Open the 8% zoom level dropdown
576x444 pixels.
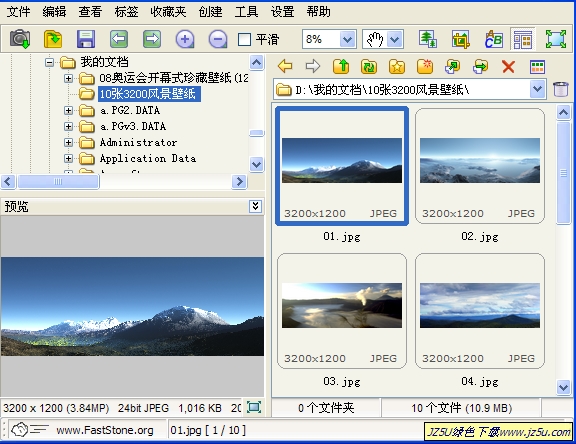tap(347, 39)
